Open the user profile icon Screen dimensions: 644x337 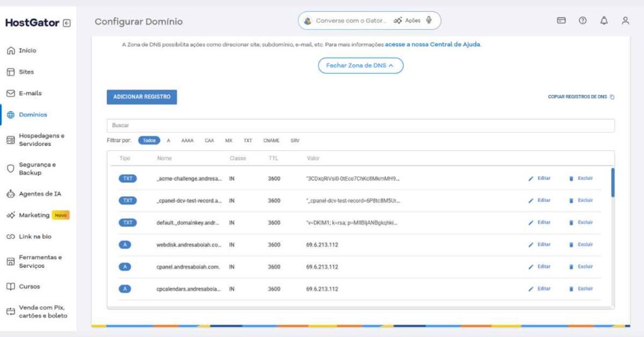pos(625,21)
